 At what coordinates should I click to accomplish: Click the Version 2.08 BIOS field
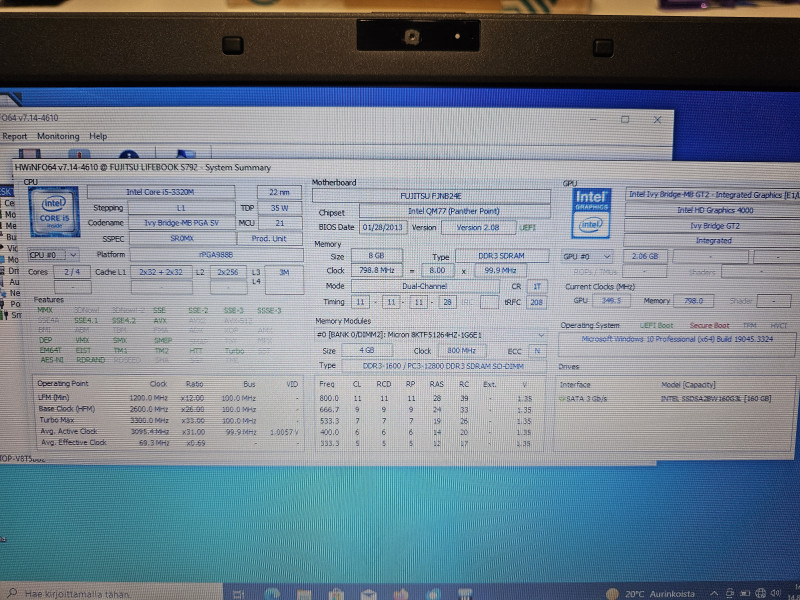click(x=478, y=228)
